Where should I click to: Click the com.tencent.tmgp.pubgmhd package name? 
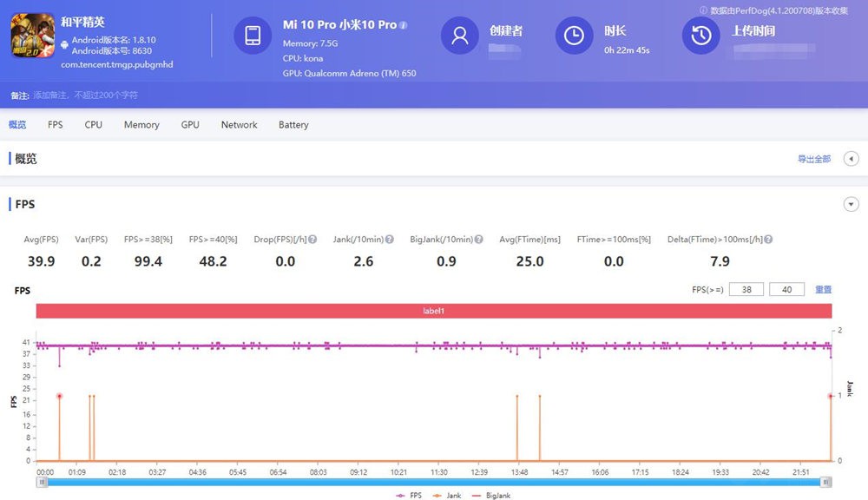(x=117, y=64)
